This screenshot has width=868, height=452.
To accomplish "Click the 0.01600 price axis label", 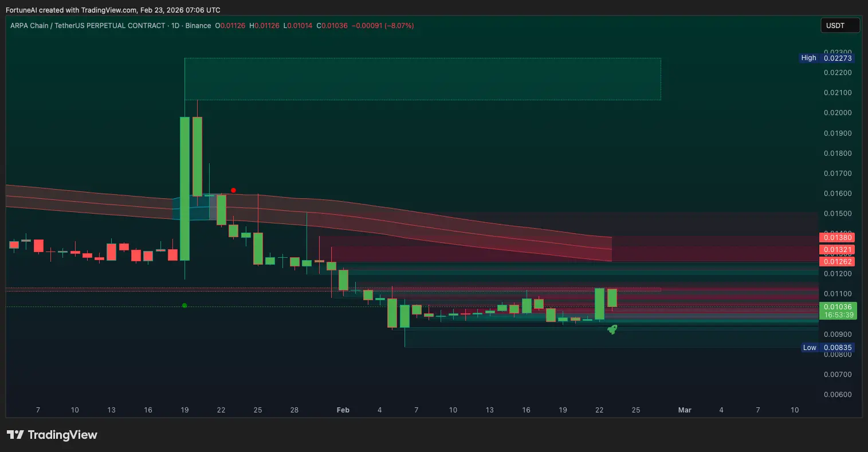I will (838, 194).
